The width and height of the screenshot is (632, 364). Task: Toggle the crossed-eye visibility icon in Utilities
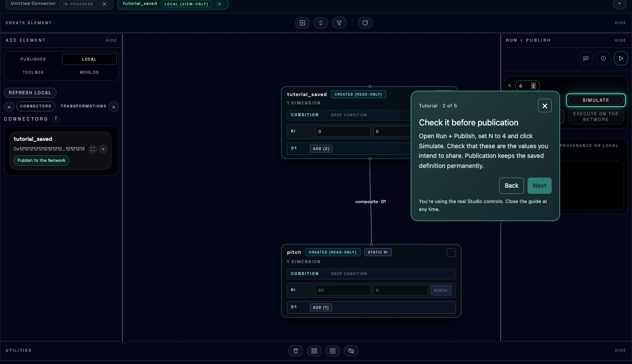(351, 351)
